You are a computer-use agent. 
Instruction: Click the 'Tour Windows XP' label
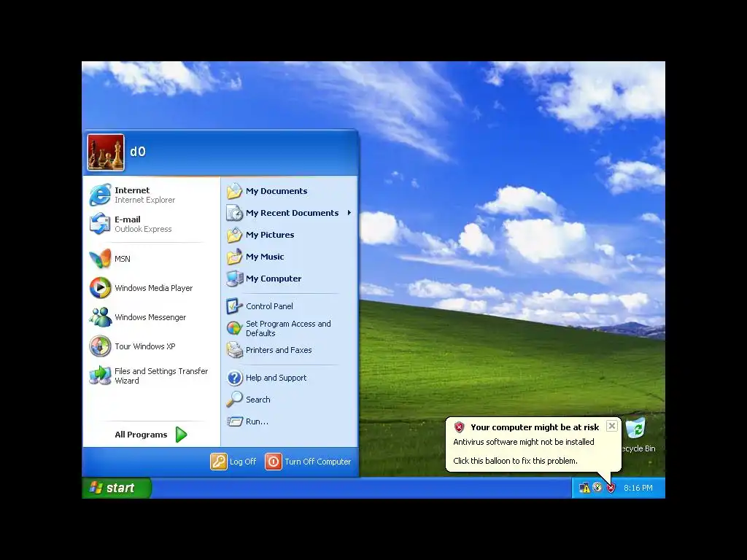click(x=145, y=346)
